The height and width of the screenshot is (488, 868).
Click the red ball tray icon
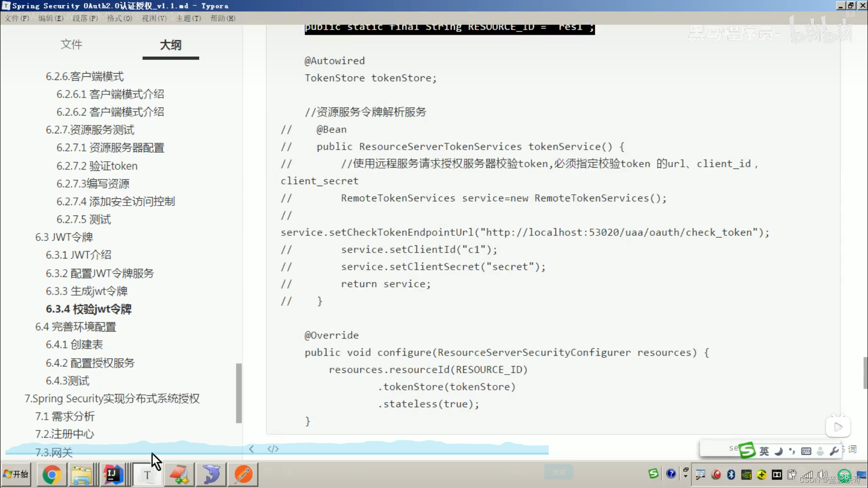point(716,474)
